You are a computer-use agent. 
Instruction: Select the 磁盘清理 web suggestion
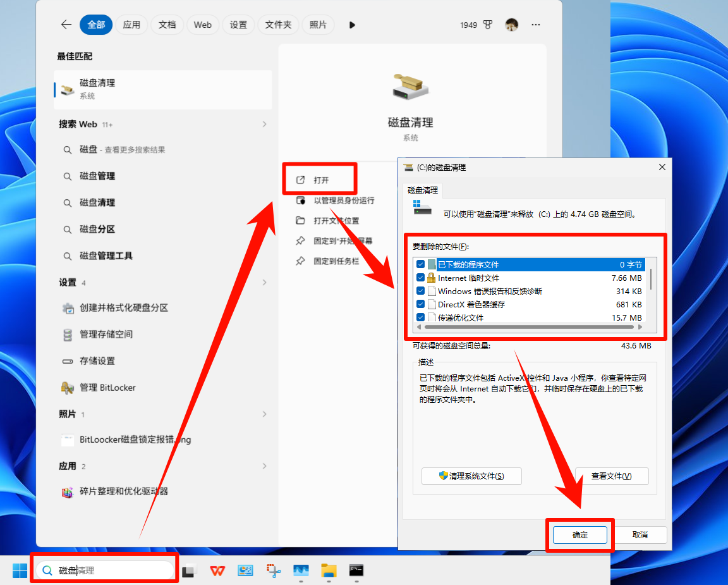click(163, 202)
